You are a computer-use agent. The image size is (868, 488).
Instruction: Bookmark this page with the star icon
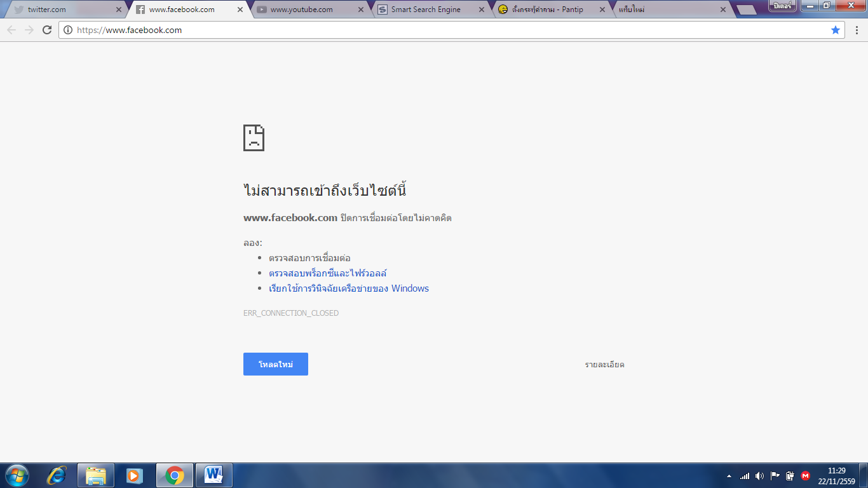pos(836,30)
